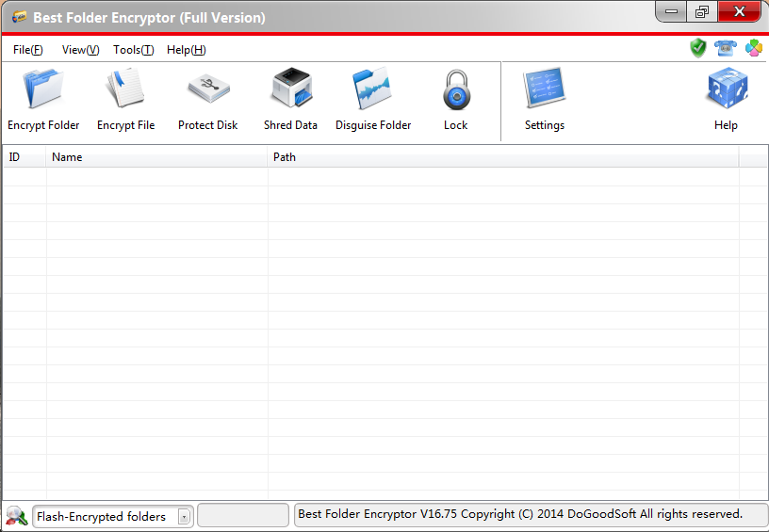This screenshot has height=532, width=769.
Task: Click the copyright status bar text
Action: pyautogui.click(x=520, y=514)
